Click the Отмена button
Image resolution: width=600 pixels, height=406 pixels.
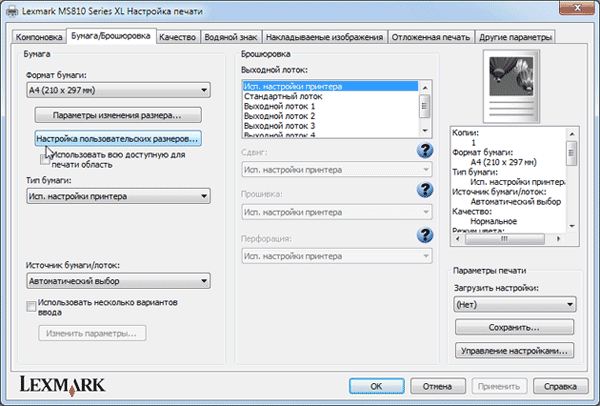[438, 386]
